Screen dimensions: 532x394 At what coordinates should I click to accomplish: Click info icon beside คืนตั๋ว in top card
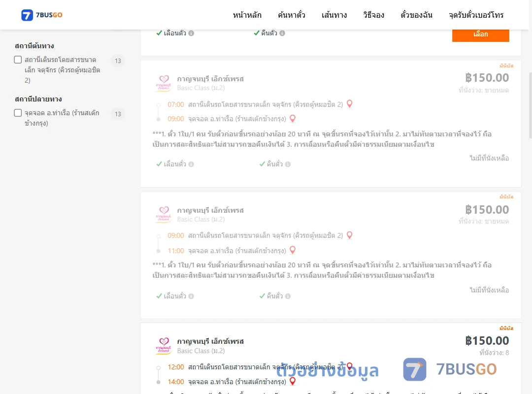282,33
